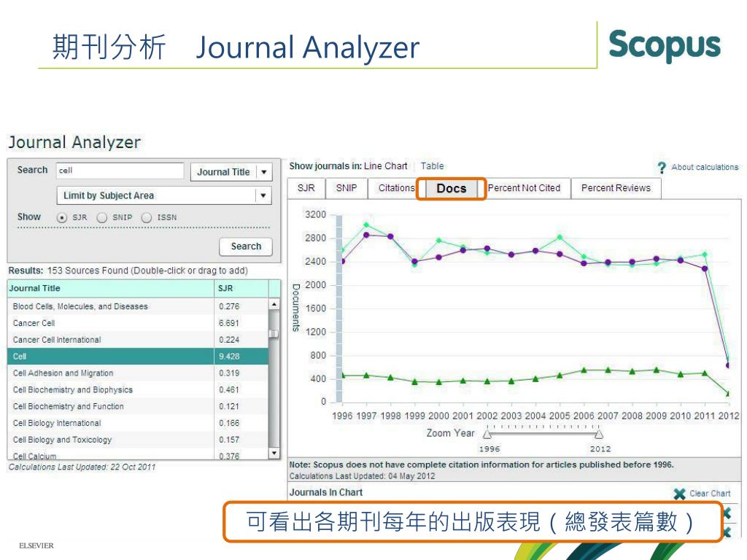Open the Percent Not Cited tab

click(524, 188)
